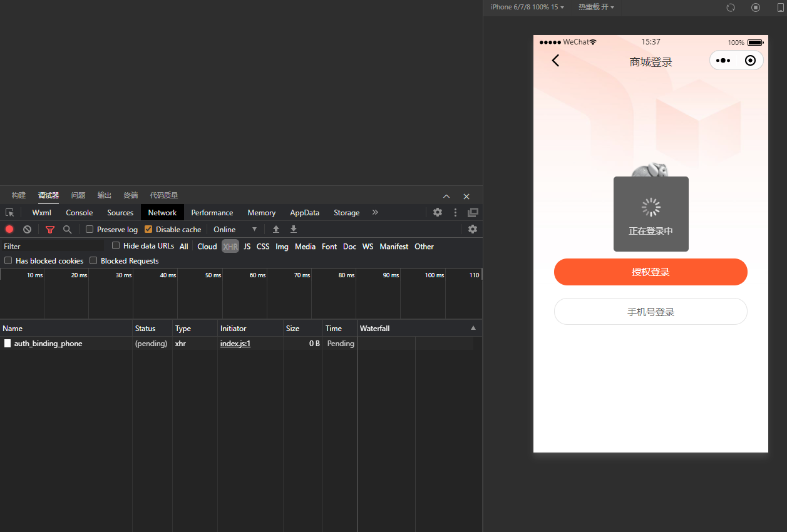
Task: Switch to the Performance tab
Action: click(212, 213)
